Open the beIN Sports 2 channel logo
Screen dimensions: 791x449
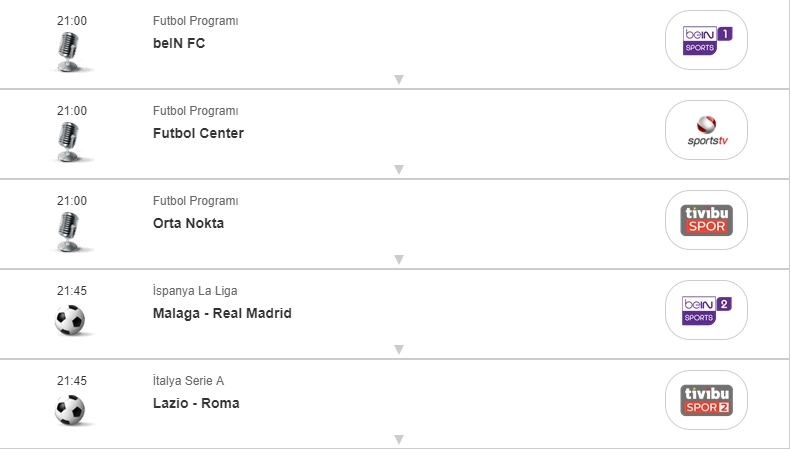[706, 310]
